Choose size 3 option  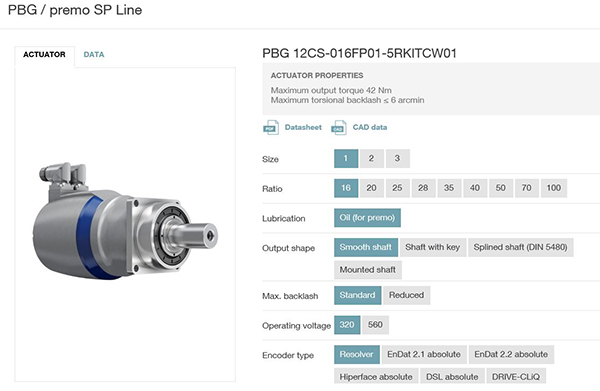pyautogui.click(x=397, y=158)
